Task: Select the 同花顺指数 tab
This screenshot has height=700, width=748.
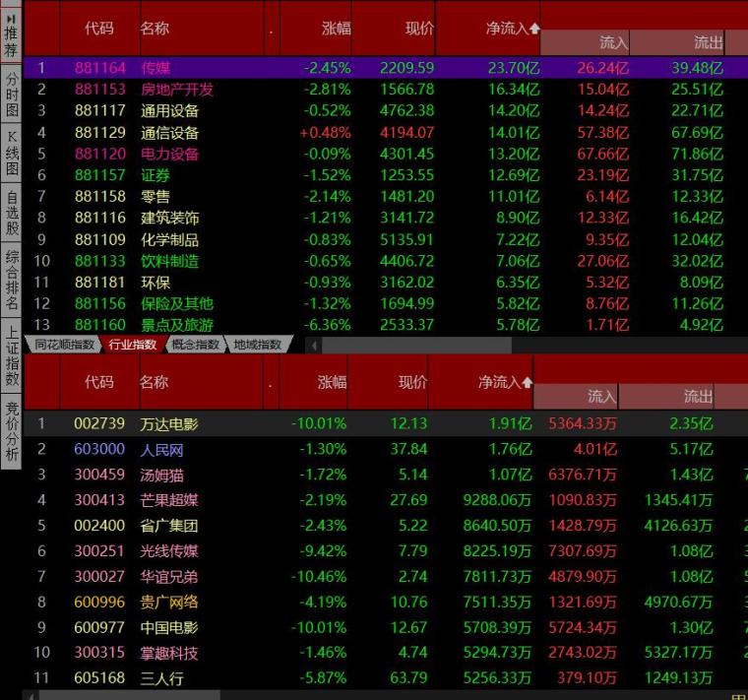Action: pyautogui.click(x=64, y=345)
